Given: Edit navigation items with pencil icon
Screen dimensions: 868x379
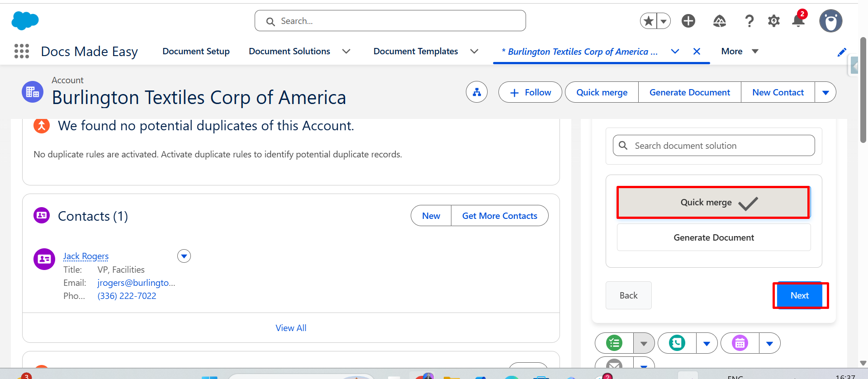Looking at the screenshot, I should coord(842,52).
